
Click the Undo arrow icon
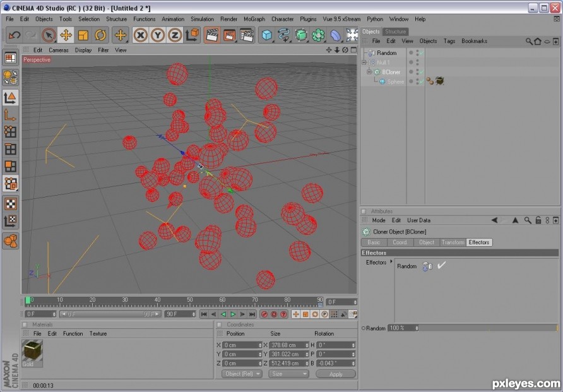pos(15,35)
